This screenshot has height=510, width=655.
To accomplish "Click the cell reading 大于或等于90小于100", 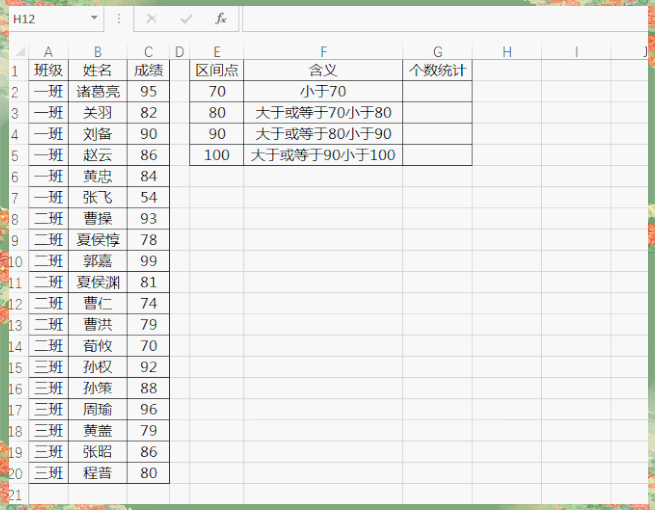I will coord(323,155).
